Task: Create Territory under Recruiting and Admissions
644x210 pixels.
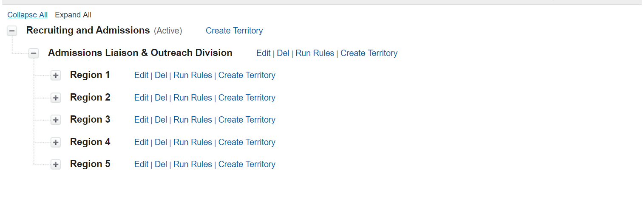Action: [234, 31]
